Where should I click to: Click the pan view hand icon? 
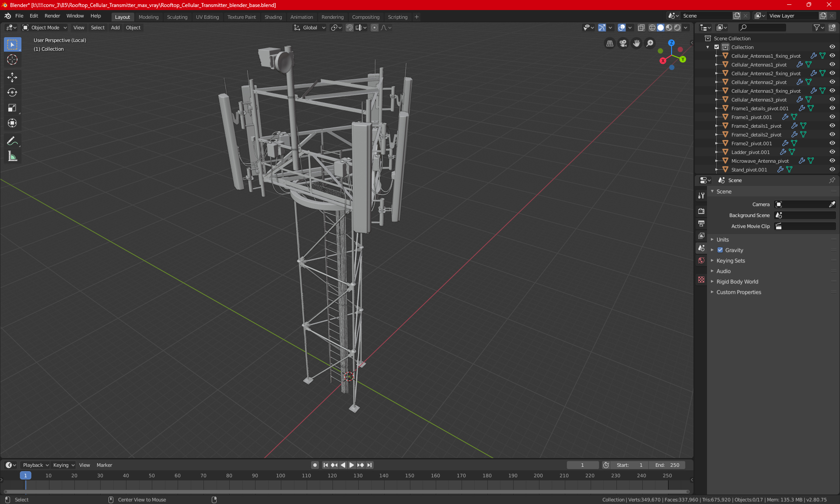[x=636, y=43]
